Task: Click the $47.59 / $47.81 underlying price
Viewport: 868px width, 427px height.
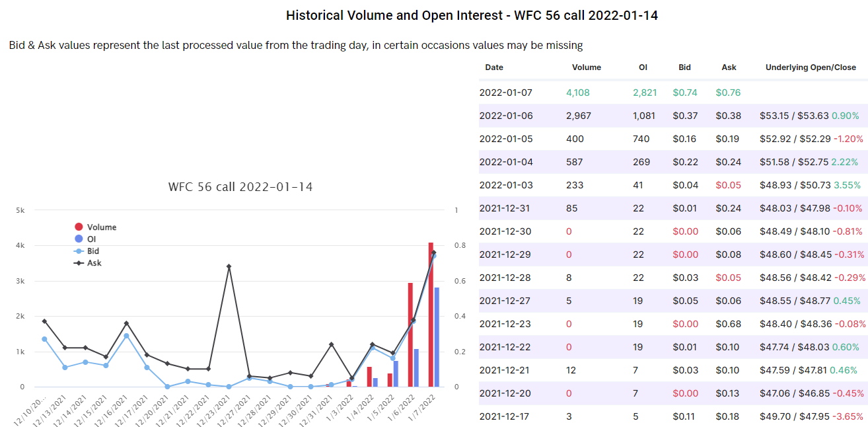Action: pos(795,370)
